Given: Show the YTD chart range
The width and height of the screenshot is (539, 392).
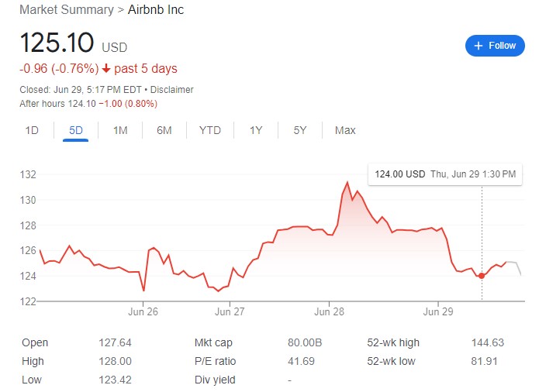Looking at the screenshot, I should tap(210, 130).
